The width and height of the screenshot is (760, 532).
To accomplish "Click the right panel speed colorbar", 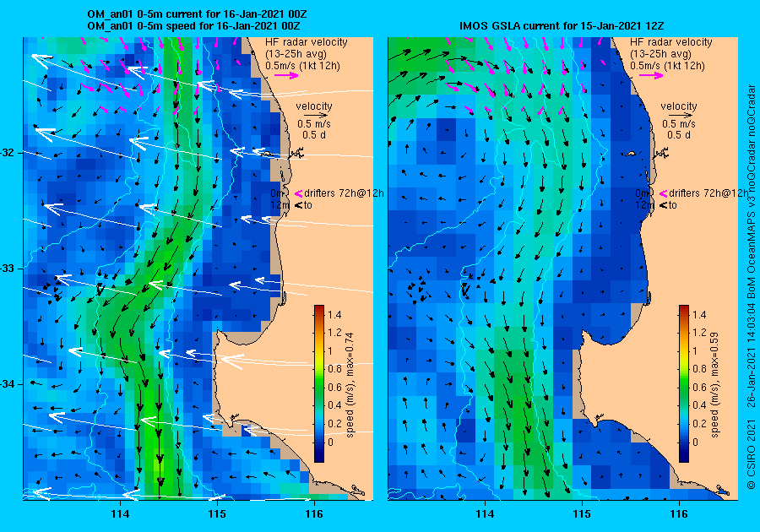I will click(x=683, y=383).
